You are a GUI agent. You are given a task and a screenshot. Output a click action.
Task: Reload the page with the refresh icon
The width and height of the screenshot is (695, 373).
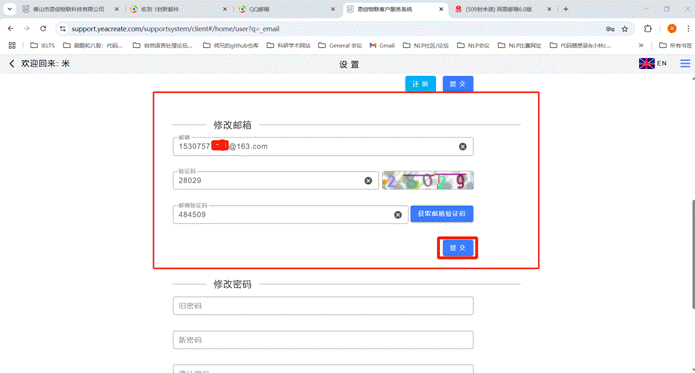point(43,28)
